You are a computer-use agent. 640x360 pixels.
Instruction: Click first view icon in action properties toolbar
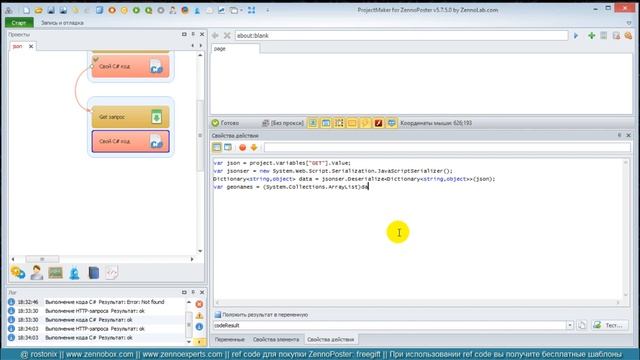point(216,147)
